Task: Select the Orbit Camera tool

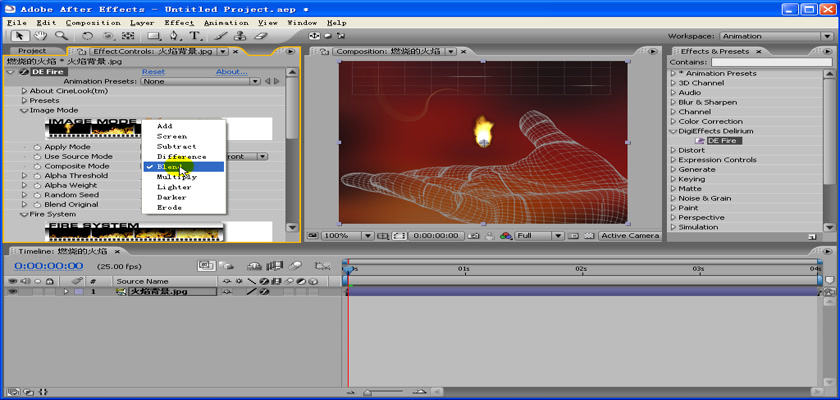Action: tap(108, 36)
